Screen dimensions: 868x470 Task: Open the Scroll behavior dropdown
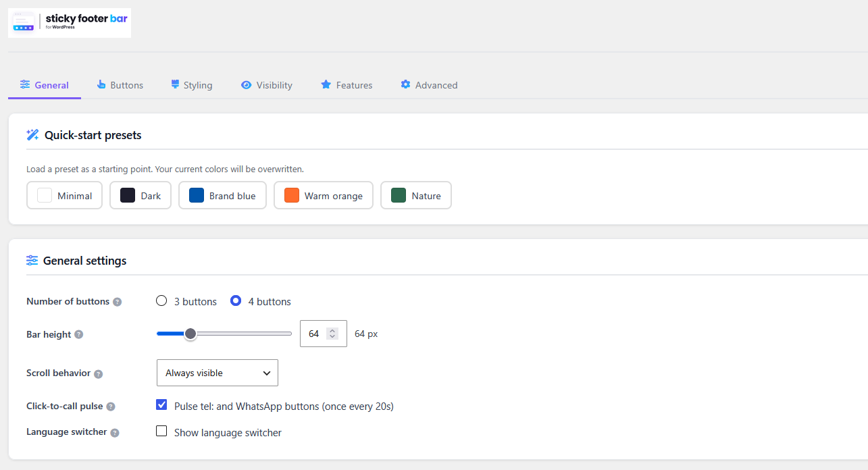click(x=218, y=373)
